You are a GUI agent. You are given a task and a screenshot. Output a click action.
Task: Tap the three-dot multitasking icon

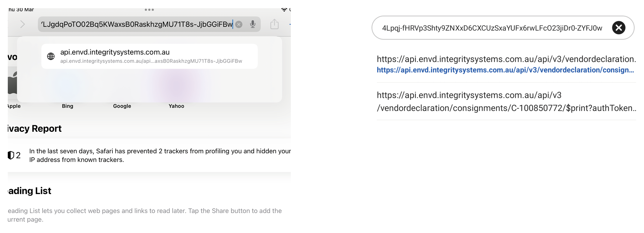coord(149,10)
